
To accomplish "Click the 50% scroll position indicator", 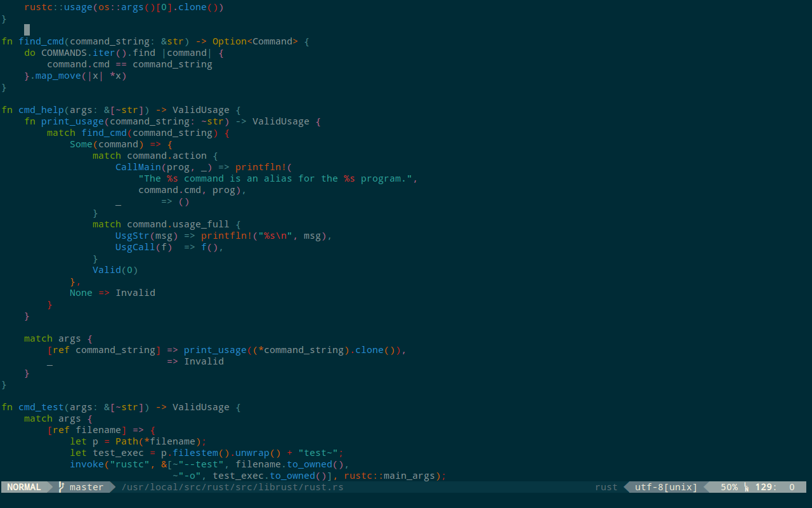I will [x=731, y=487].
